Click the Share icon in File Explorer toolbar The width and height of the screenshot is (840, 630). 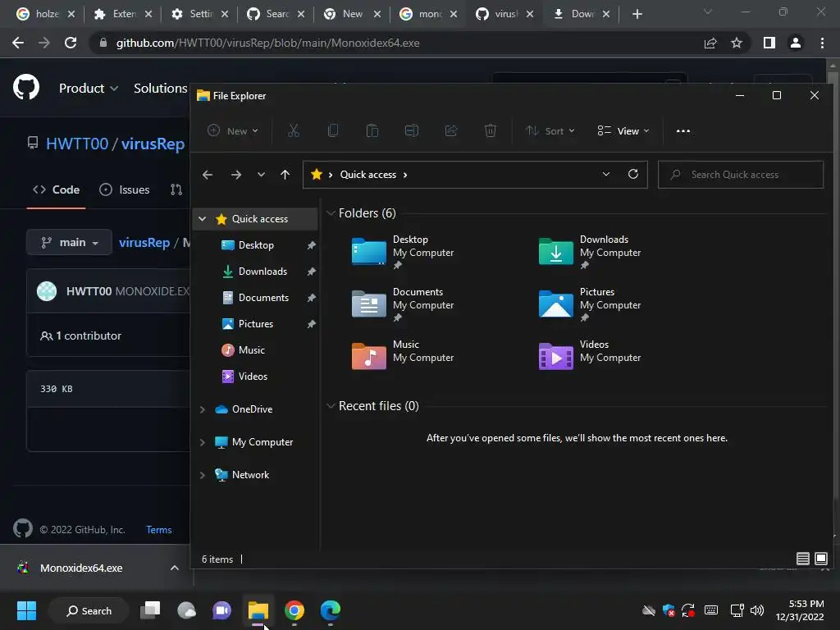point(451,130)
